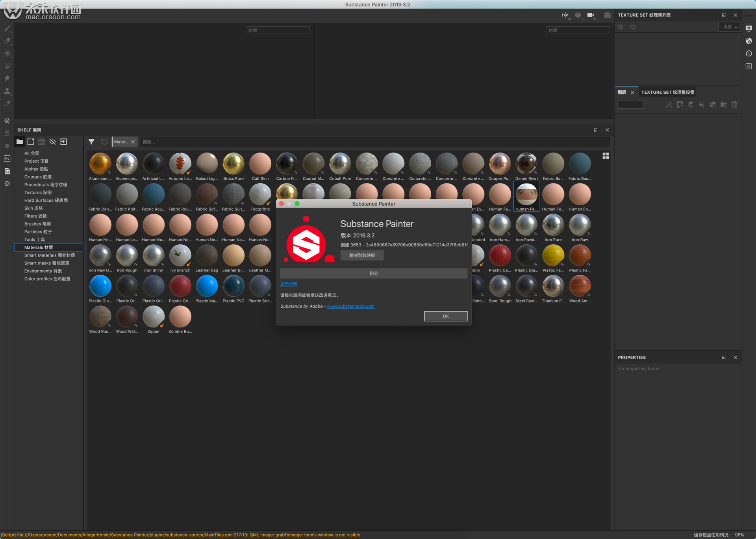Click the shelf refresh icon
756x539 pixels.
(x=104, y=142)
